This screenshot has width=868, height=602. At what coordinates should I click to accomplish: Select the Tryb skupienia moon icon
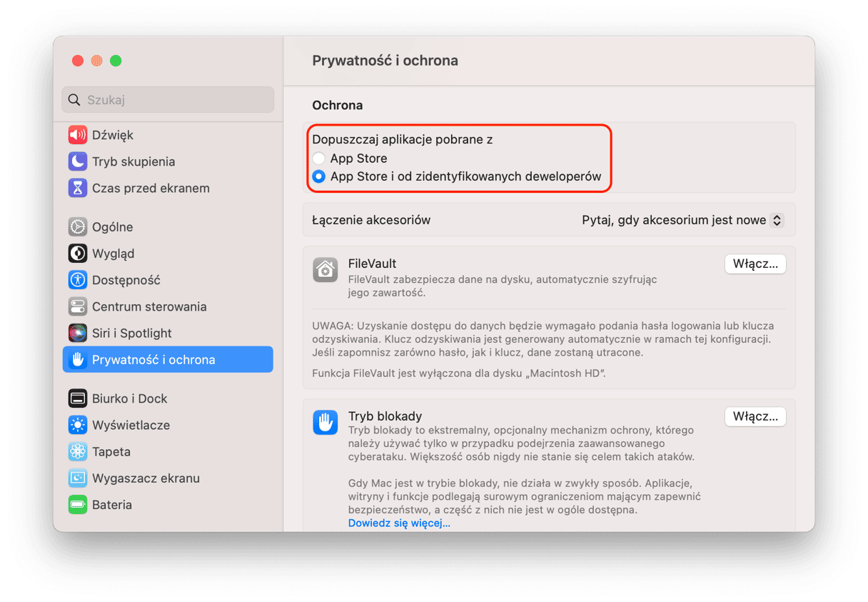tap(77, 161)
